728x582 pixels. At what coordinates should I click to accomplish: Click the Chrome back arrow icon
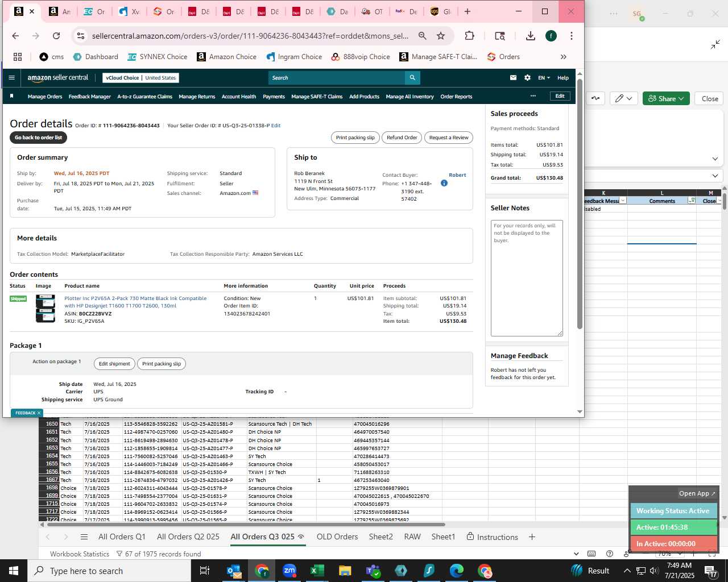tap(15, 36)
